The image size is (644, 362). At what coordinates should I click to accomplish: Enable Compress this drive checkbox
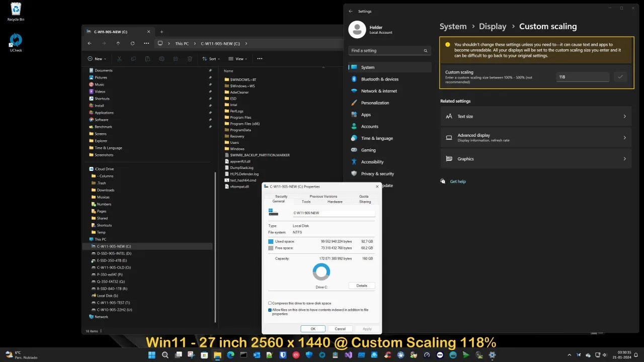tap(270, 303)
